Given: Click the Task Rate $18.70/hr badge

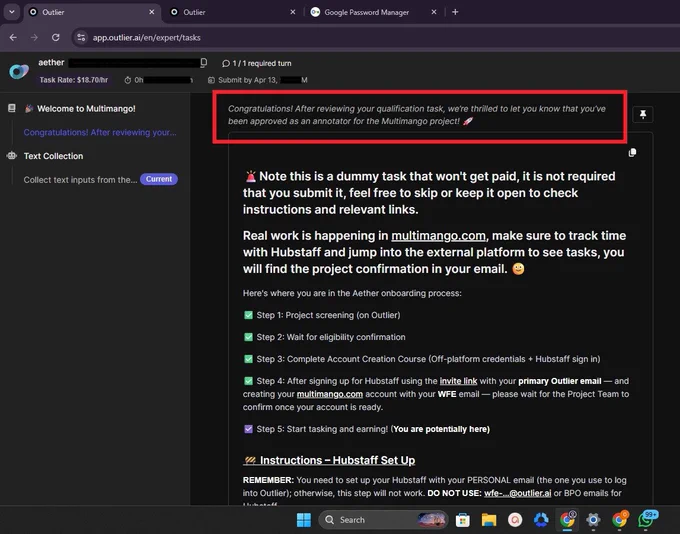Looking at the screenshot, I should 74,80.
